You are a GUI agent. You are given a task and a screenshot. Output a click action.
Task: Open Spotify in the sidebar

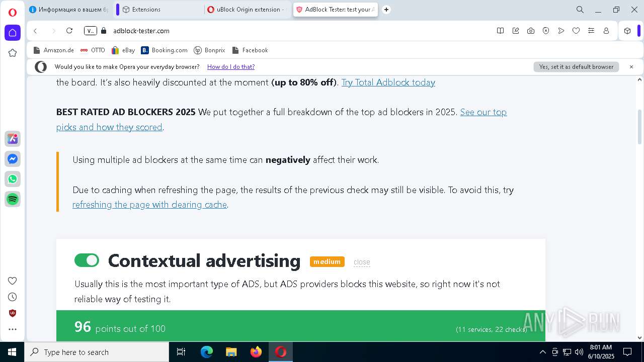point(13,199)
